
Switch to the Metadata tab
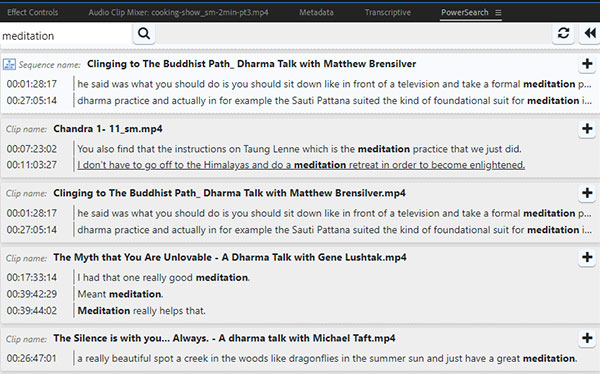point(316,12)
